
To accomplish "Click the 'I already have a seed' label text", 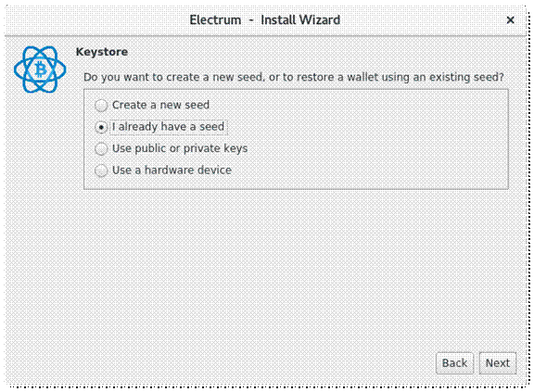I will [168, 127].
